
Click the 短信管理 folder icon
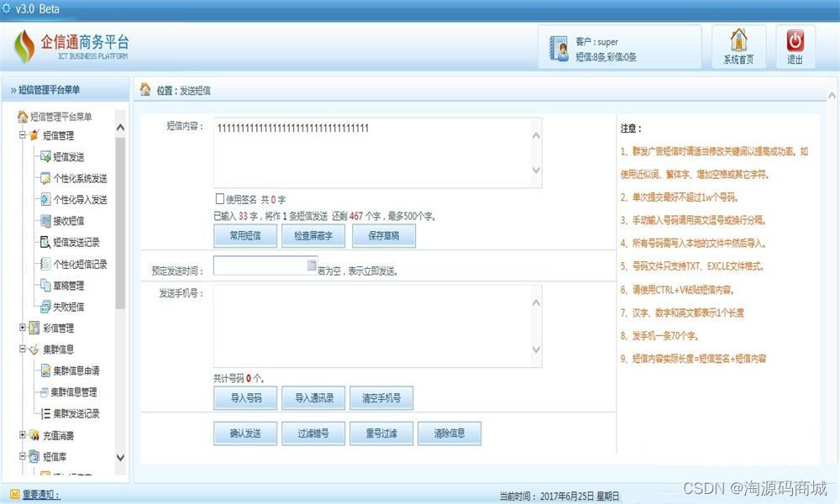[34, 135]
